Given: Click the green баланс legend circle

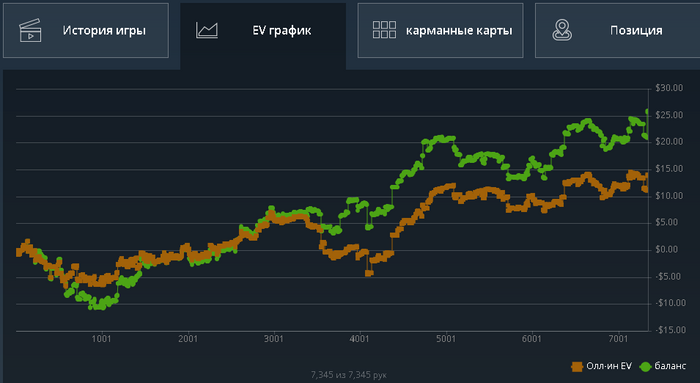Looking at the screenshot, I should pos(645,367).
